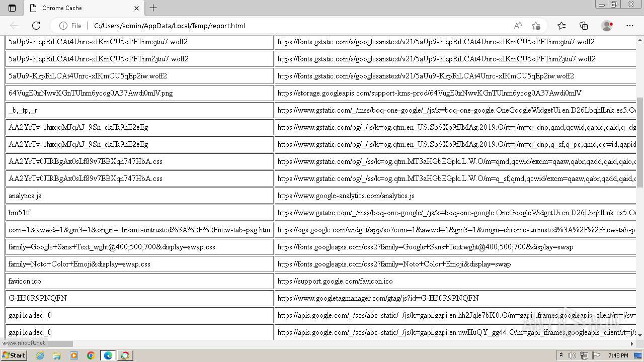
Task: Open Windows Media Player from taskbar
Action: (74, 355)
